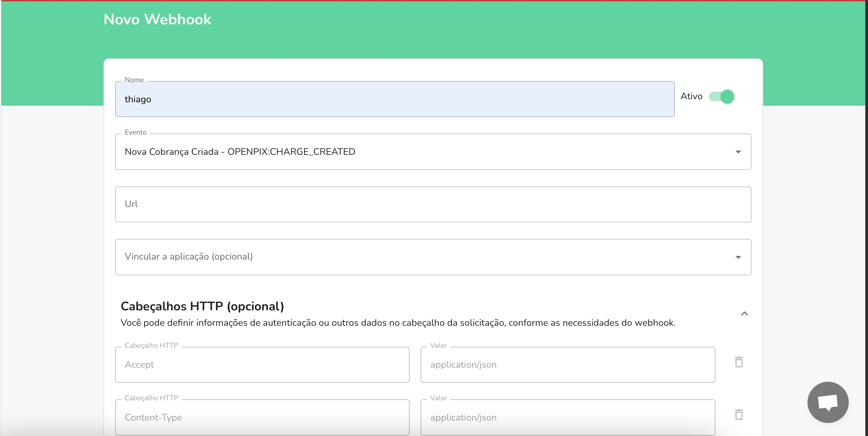Click the trash icon next to second Valor field
Screen dimensions: 868x436
coord(738,415)
